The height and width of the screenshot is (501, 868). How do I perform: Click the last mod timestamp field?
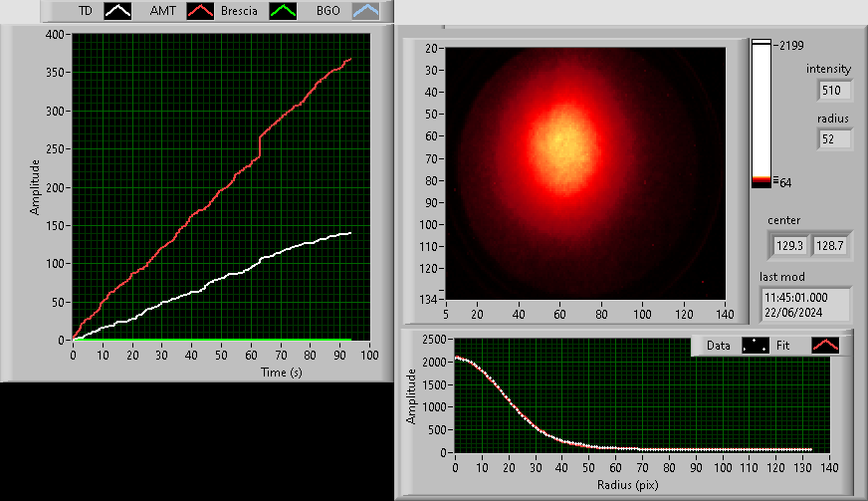tap(806, 305)
